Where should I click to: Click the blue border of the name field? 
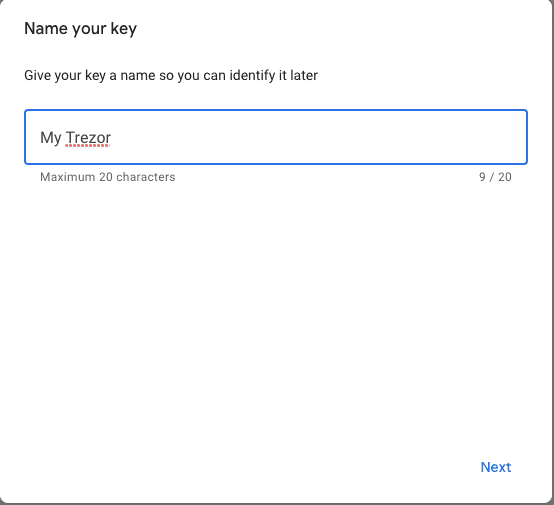point(276,110)
